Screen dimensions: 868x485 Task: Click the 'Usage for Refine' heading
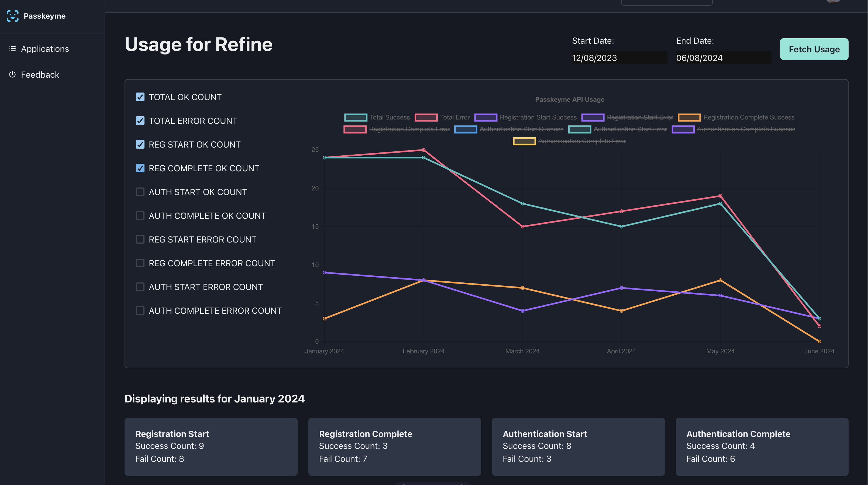pos(198,45)
